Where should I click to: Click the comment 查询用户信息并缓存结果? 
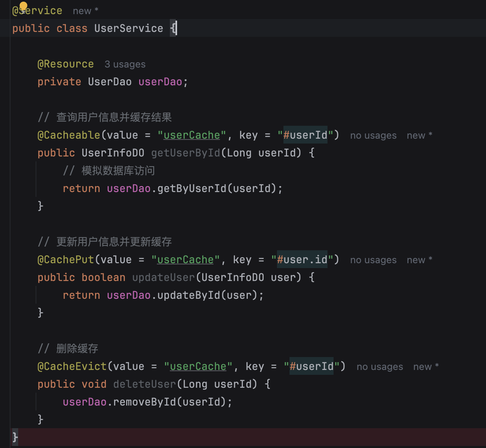[x=113, y=117]
